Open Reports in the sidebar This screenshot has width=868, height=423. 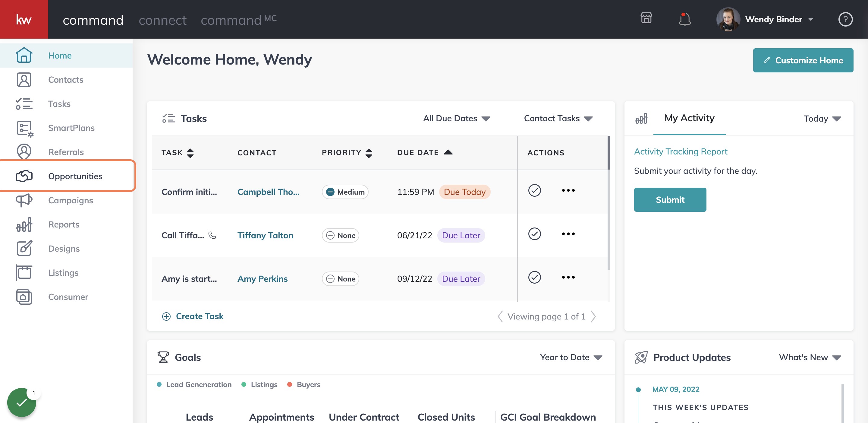(66, 224)
